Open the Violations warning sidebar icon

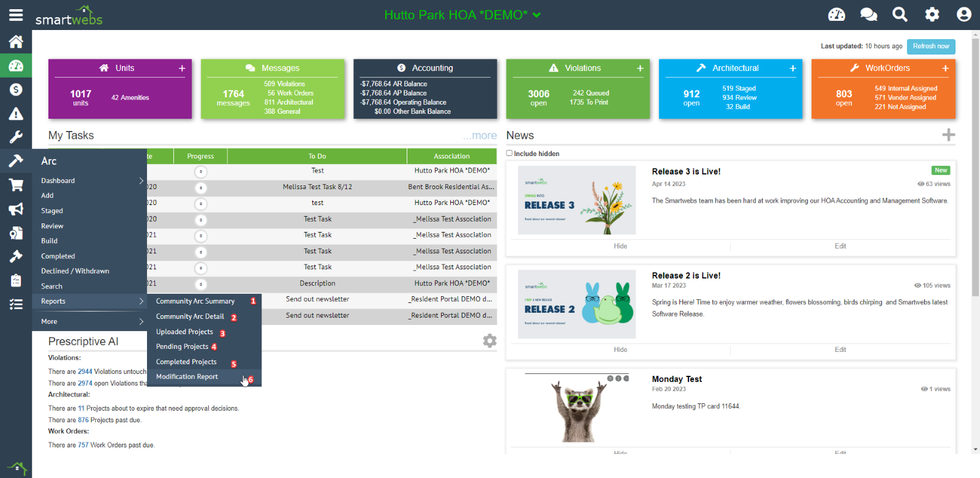tap(16, 114)
